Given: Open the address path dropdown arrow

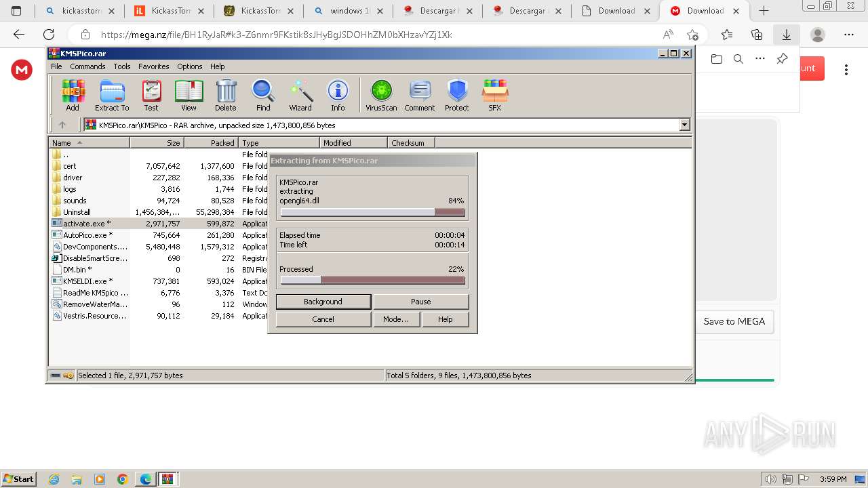Looking at the screenshot, I should point(684,125).
